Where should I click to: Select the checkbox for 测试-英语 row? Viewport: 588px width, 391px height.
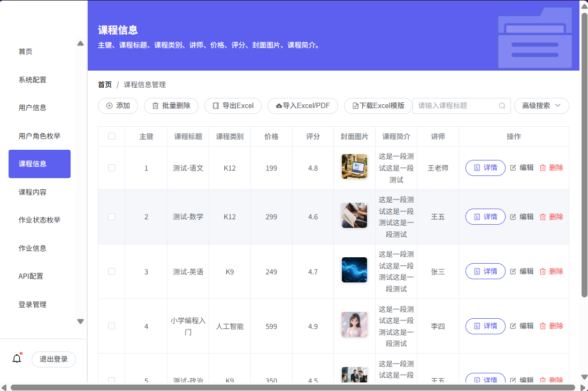coord(111,272)
